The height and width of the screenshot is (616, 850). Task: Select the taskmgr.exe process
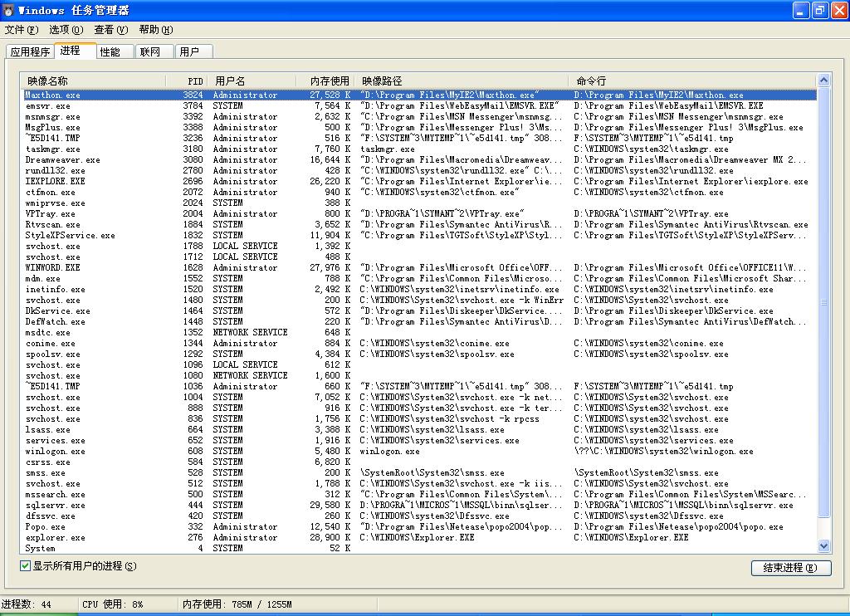pos(420,149)
